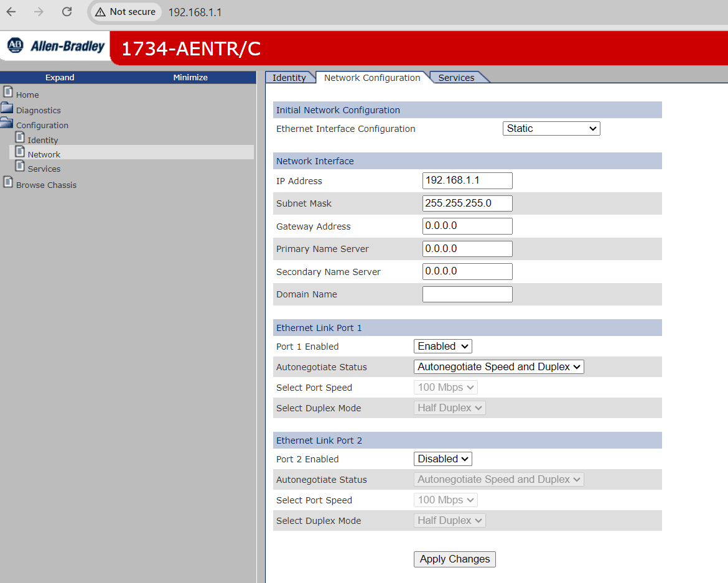728x583 pixels.
Task: Open Port 1 Select Port Speed dropdown
Action: (x=446, y=387)
